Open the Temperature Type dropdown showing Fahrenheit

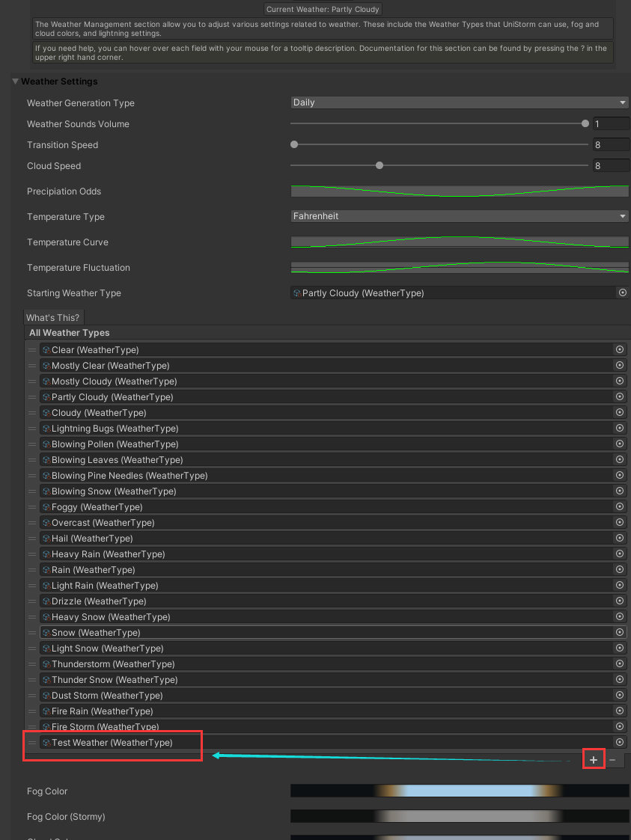[x=459, y=216]
